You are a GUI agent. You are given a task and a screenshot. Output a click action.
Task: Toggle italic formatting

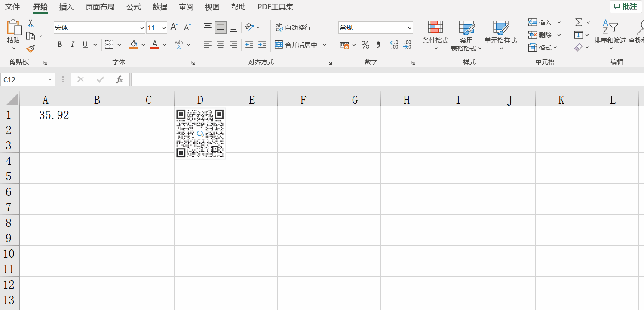click(x=72, y=44)
